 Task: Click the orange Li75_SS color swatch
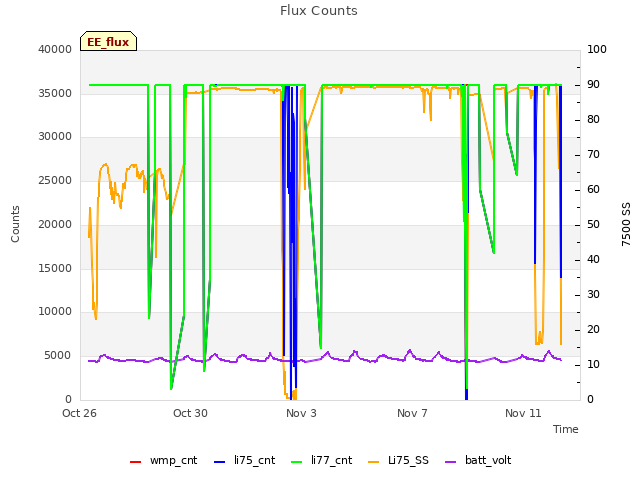373,462
